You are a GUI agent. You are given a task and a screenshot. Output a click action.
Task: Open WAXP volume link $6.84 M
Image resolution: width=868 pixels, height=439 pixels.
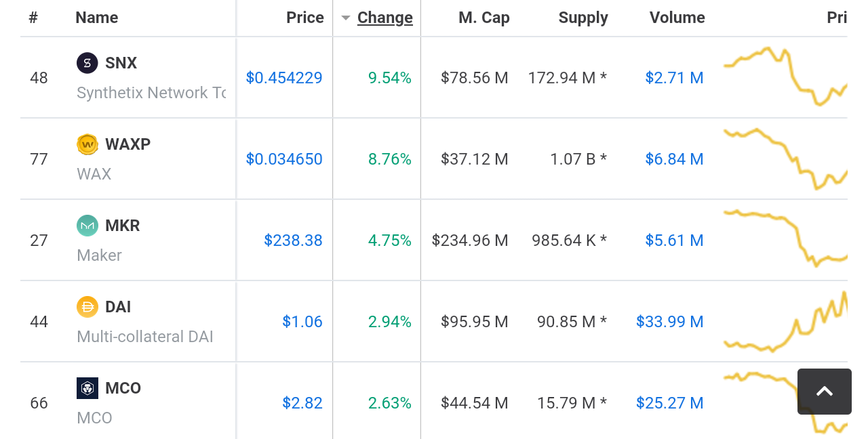point(674,159)
